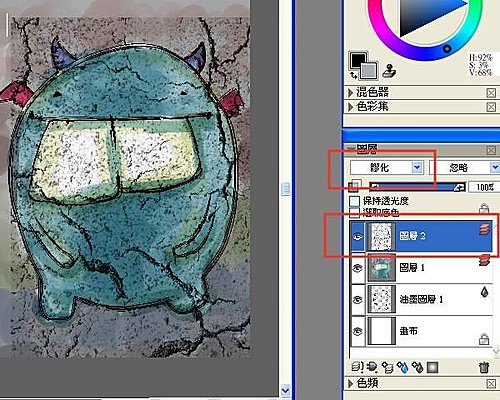Expand the 色彩集 panel triangle

click(350, 107)
